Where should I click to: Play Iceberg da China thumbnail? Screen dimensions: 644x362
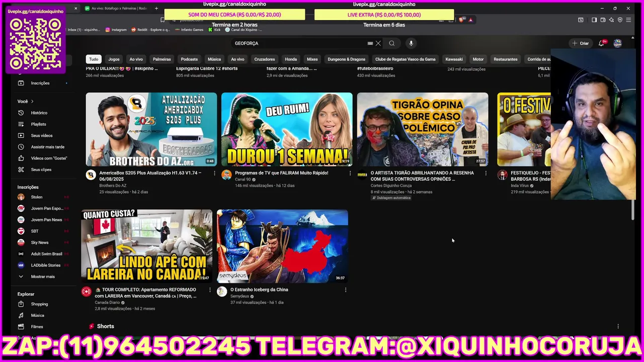[x=282, y=246]
